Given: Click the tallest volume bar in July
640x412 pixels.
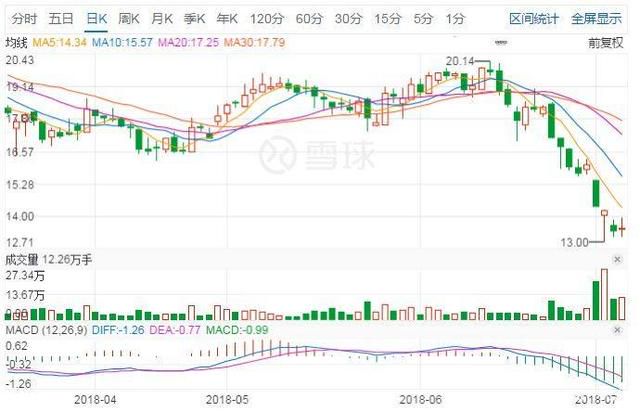Looking at the screenshot, I should pyautogui.click(x=604, y=294).
